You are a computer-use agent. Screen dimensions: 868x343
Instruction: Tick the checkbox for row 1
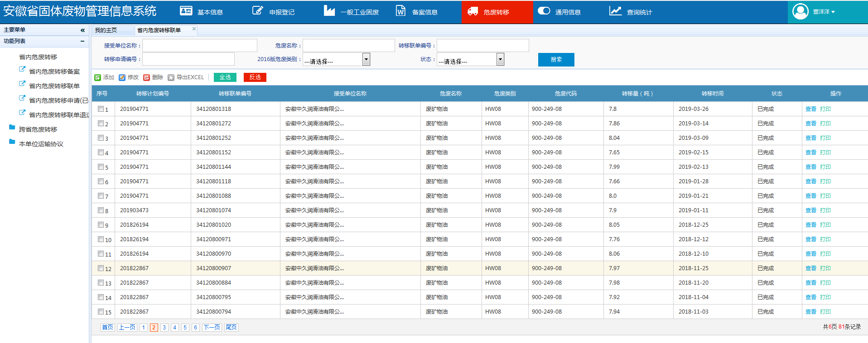(x=101, y=109)
